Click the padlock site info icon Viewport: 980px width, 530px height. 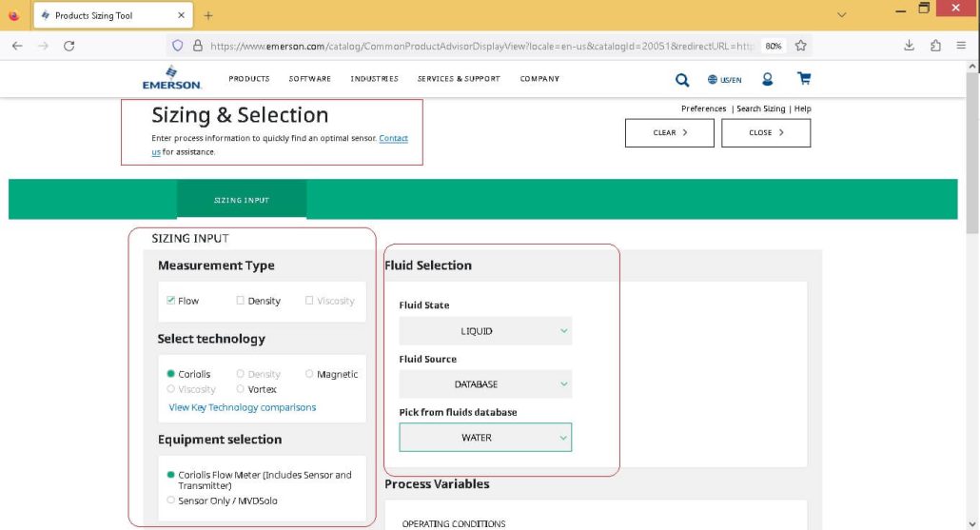pos(198,46)
